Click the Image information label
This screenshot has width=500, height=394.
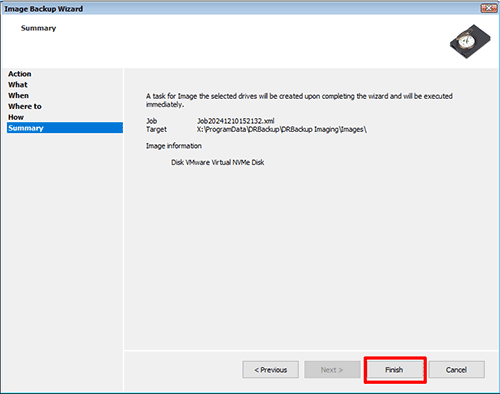(174, 146)
